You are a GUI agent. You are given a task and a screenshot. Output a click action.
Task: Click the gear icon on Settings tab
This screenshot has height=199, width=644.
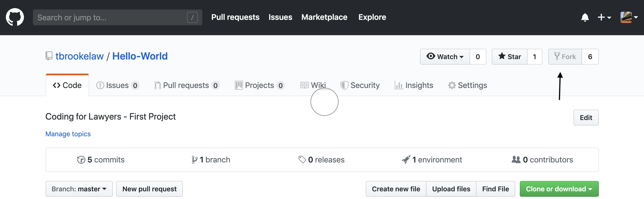(x=452, y=85)
